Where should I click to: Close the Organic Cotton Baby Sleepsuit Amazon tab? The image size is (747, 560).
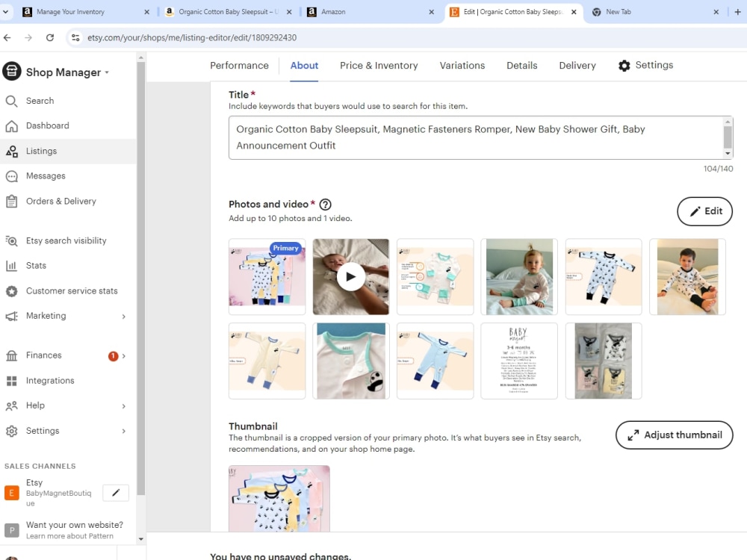(289, 12)
